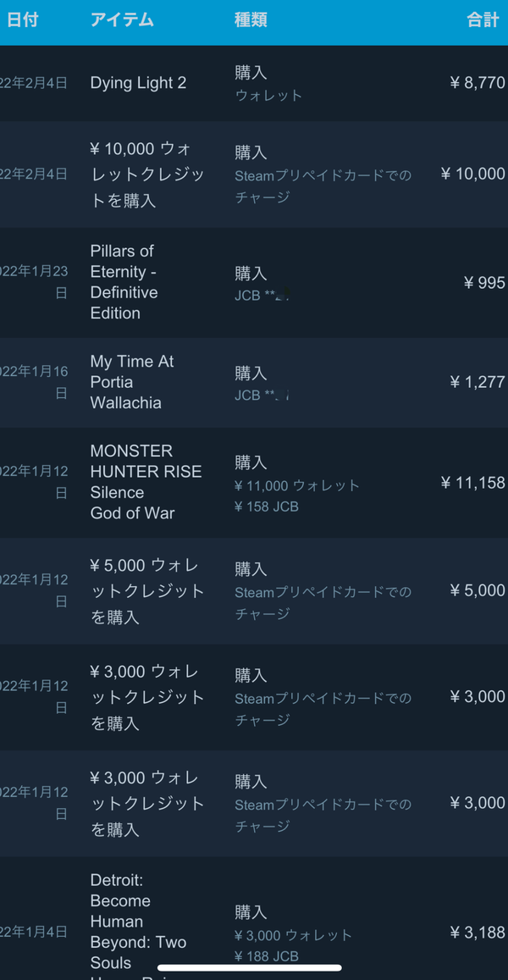Open the MONSTER HUNTER RISE purchase entry
This screenshot has width=508, height=980.
(x=254, y=483)
